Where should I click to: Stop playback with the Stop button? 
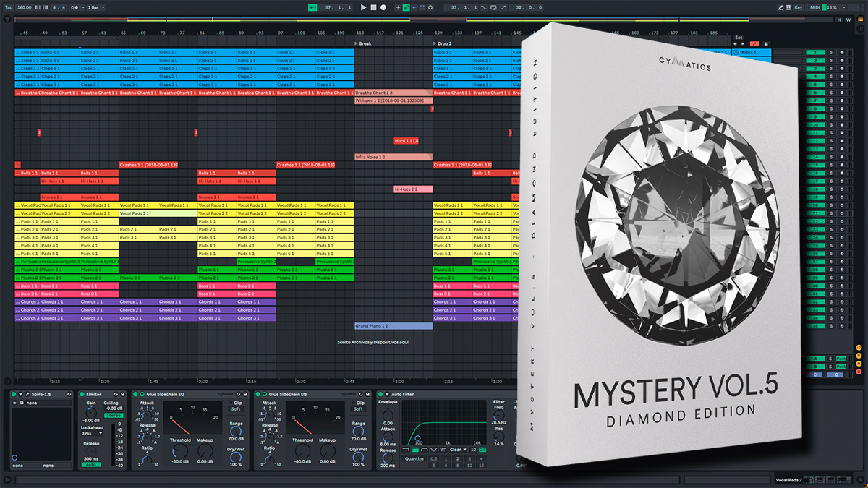tap(373, 7)
